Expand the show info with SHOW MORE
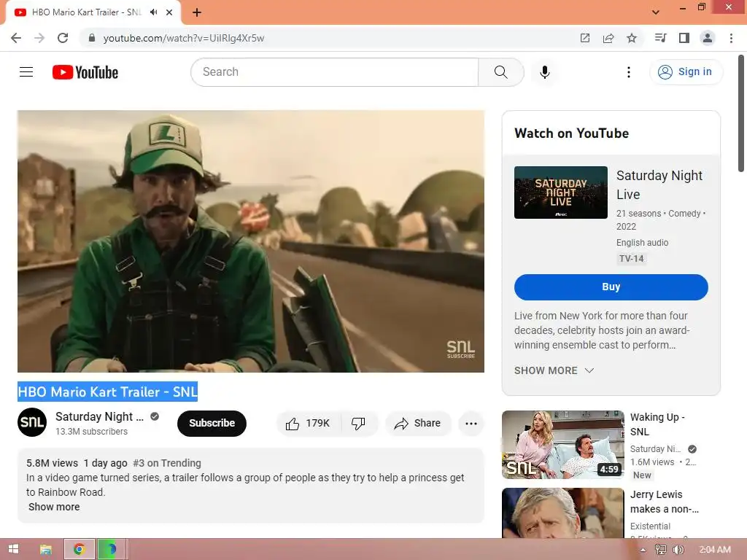The width and height of the screenshot is (747, 560). point(554,370)
